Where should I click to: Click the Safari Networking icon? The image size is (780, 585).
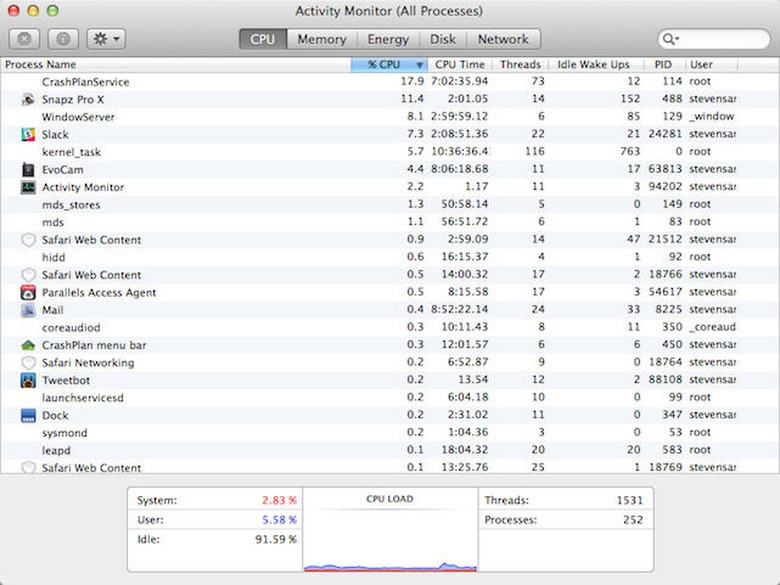[x=28, y=363]
